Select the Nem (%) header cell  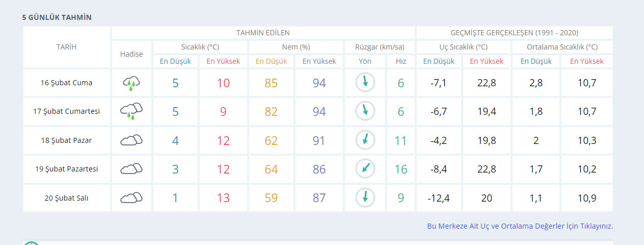[x=296, y=47]
